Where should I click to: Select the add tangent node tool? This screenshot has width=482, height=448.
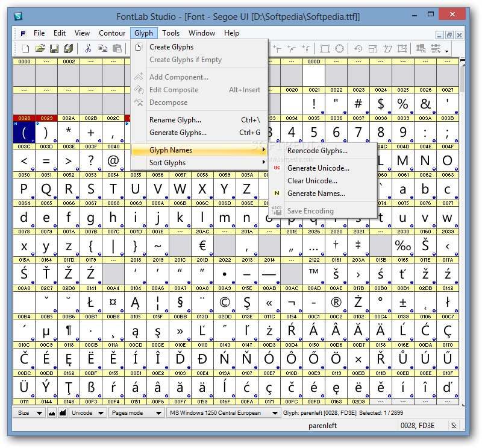(306, 49)
